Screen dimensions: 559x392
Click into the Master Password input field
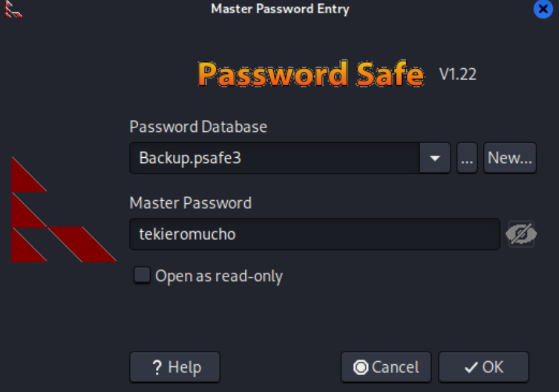(x=314, y=234)
